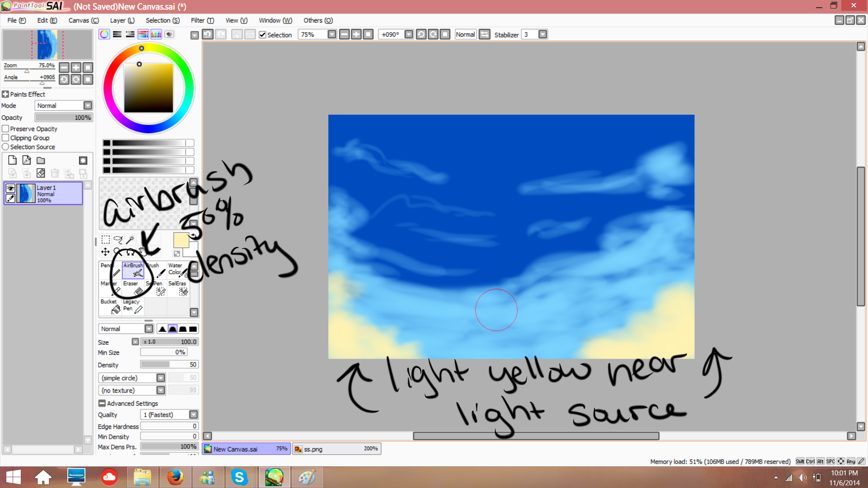This screenshot has width=868, height=488.
Task: Select the Lasso selection tool
Action: [118, 239]
